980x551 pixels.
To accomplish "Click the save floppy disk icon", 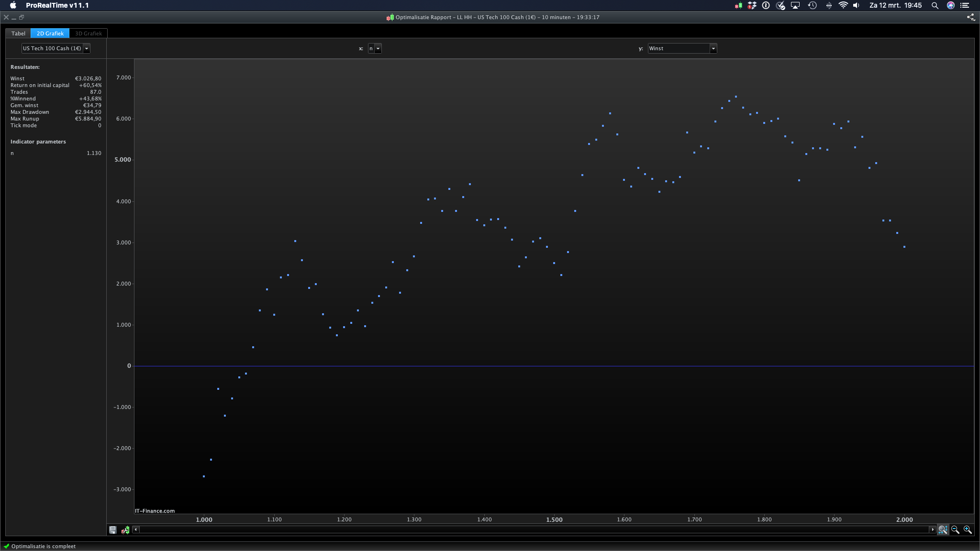I will tap(112, 530).
